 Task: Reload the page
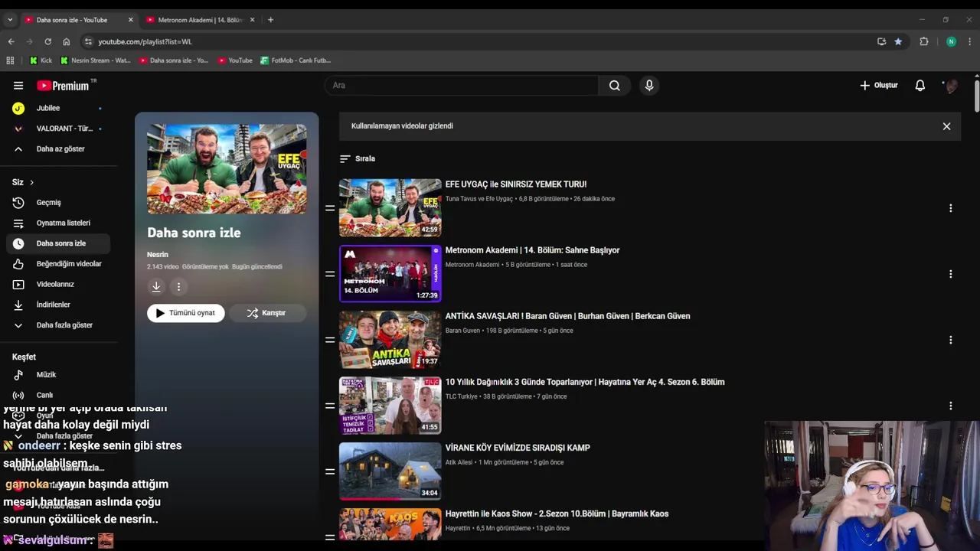(47, 41)
